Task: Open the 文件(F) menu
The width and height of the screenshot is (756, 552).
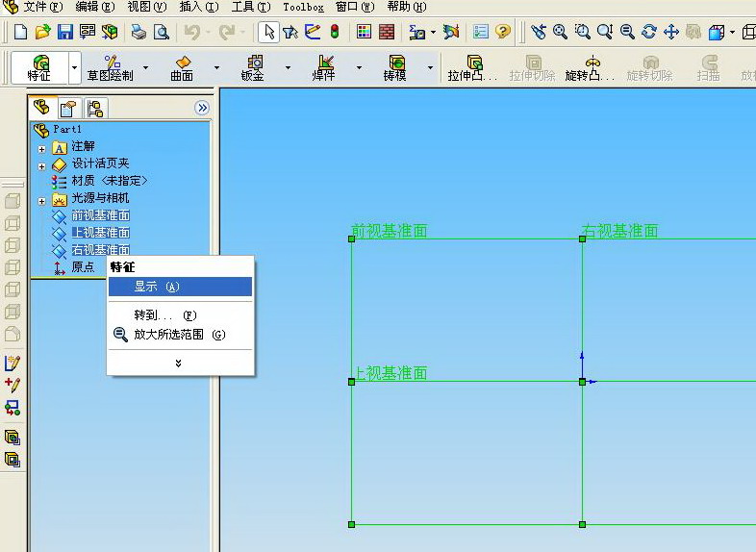Action: point(43,7)
